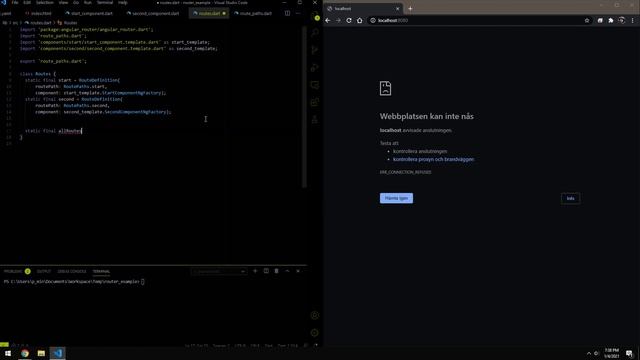Click the allRoutes identifier in the code

(x=70, y=131)
